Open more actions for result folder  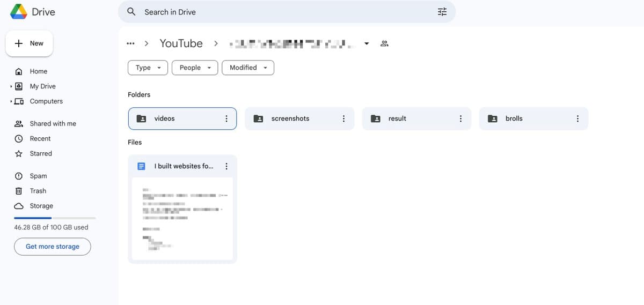click(x=460, y=118)
